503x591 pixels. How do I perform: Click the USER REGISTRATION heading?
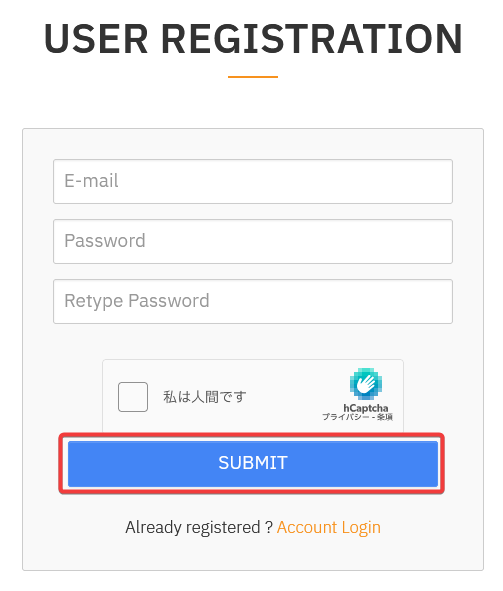click(x=253, y=38)
